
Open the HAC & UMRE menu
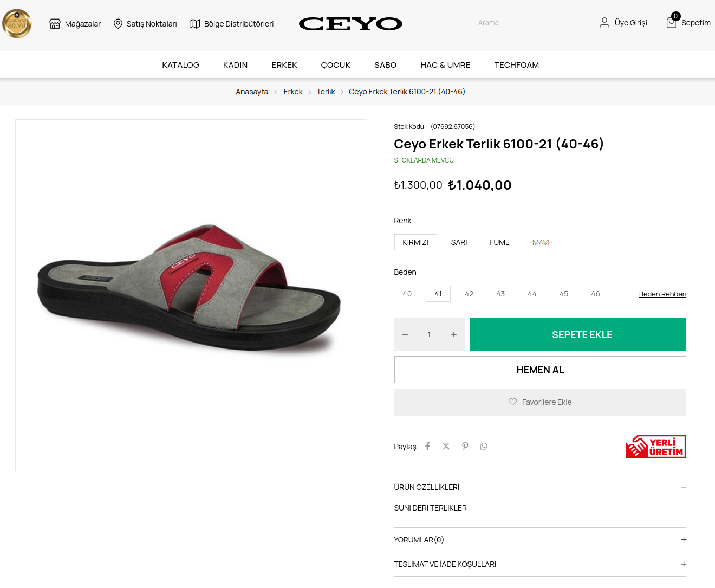[445, 65]
